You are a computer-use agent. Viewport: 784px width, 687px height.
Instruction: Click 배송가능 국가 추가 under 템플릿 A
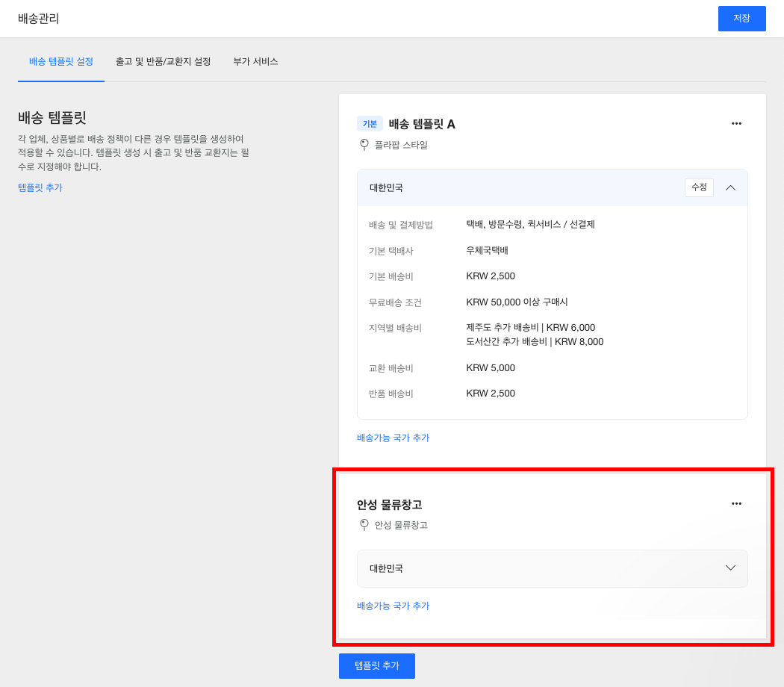393,438
